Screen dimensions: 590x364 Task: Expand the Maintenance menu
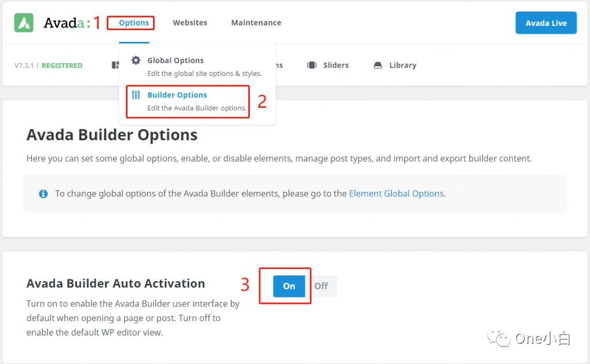tap(256, 23)
